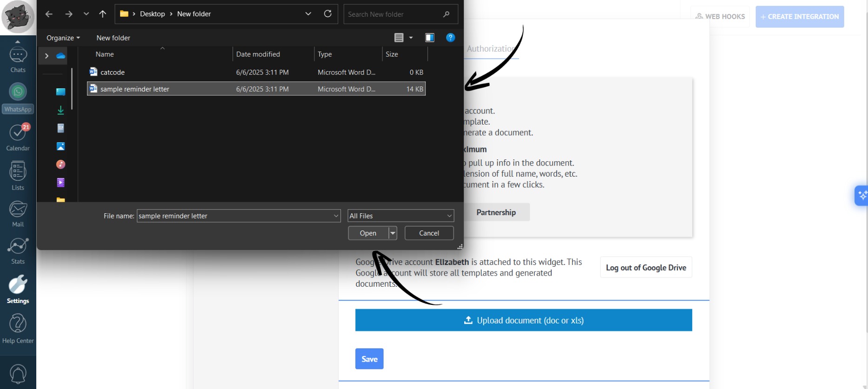Open the Chats section in sidebar
The width and height of the screenshot is (868, 389).
coord(18,59)
